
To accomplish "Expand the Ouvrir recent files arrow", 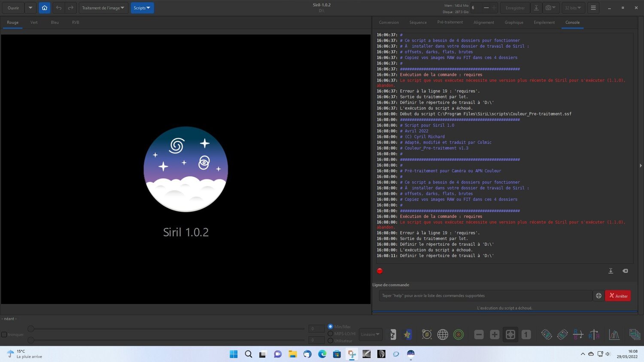I will [x=30, y=8].
